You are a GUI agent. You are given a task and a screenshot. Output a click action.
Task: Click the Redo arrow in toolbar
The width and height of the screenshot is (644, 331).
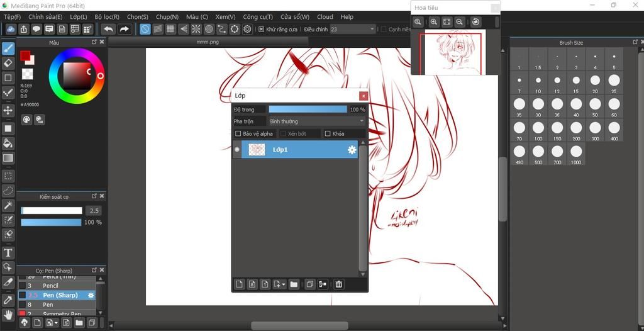click(124, 29)
